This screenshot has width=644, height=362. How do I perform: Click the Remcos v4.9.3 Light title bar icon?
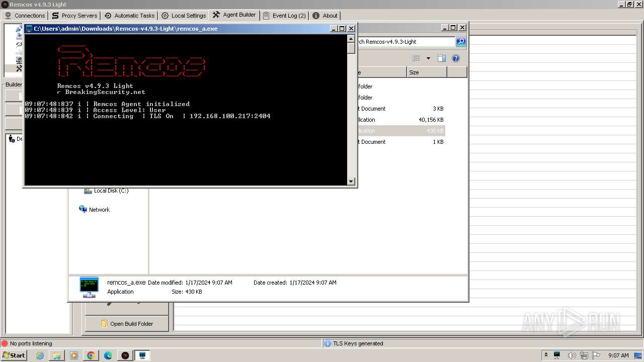5,5
